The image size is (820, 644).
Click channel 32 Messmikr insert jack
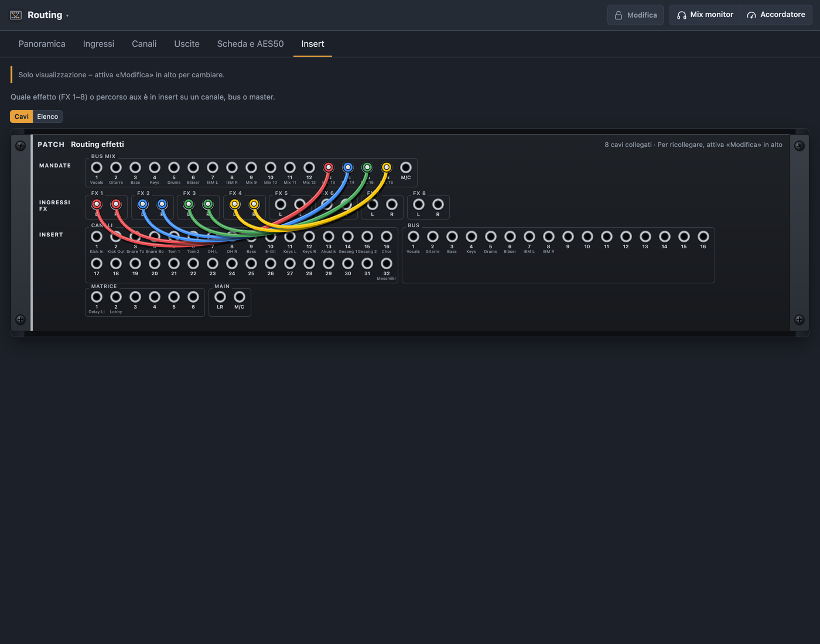387,263
